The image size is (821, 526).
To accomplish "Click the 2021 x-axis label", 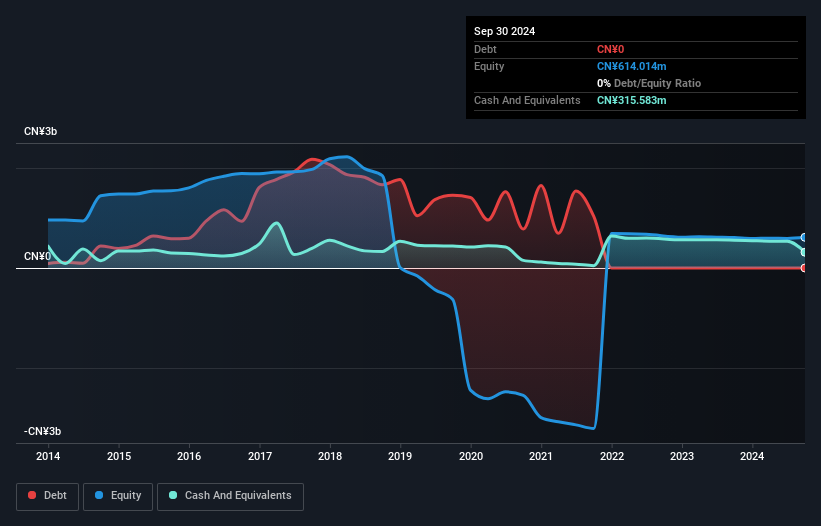I will (541, 456).
